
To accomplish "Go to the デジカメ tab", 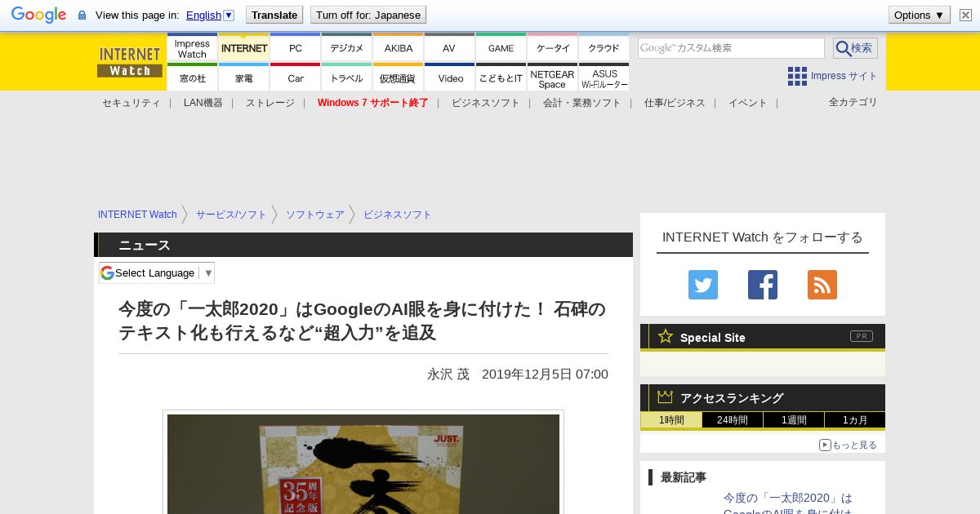I will pyautogui.click(x=347, y=47).
